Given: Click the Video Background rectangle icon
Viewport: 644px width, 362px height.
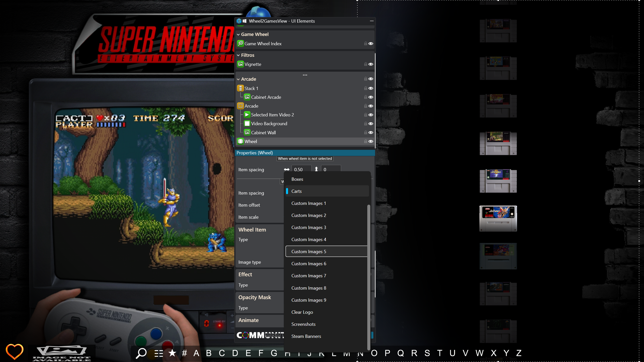Looking at the screenshot, I should [247, 123].
